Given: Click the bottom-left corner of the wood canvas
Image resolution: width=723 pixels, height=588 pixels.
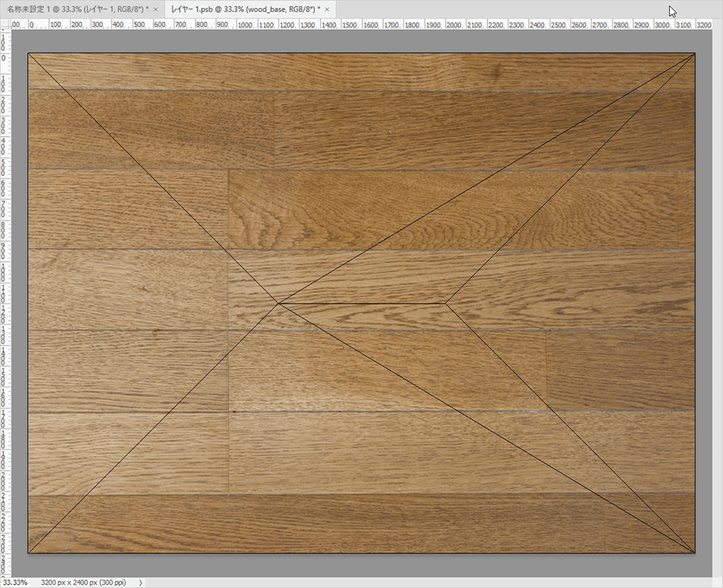Looking at the screenshot, I should coord(28,553).
